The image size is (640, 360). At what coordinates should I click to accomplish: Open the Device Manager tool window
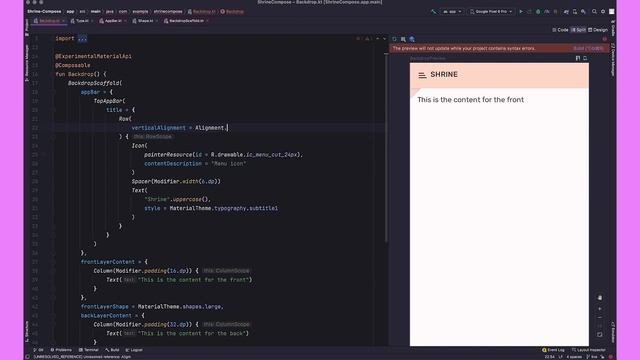613,60
